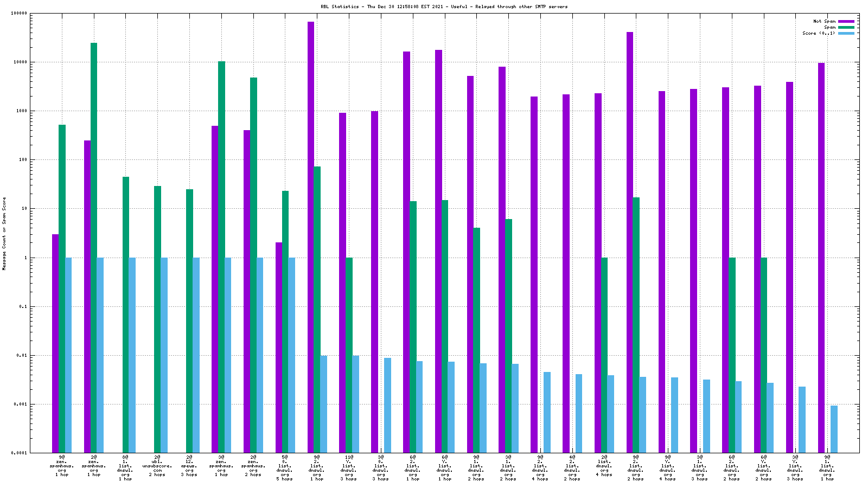Click the shortest blue score bar at far right

(834, 429)
